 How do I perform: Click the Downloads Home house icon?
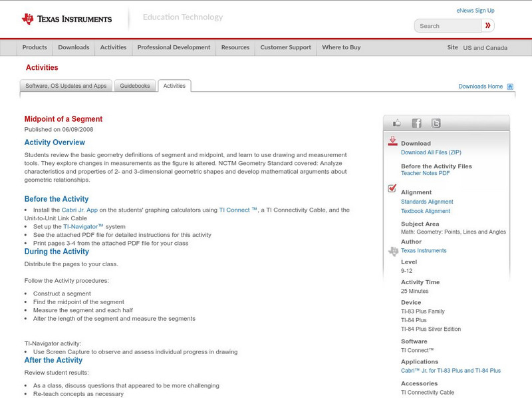click(510, 87)
